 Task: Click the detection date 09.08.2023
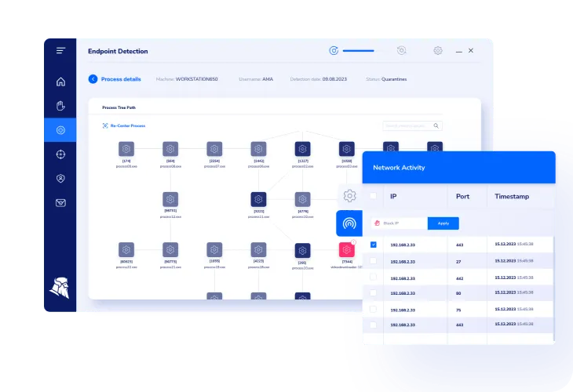pos(334,79)
